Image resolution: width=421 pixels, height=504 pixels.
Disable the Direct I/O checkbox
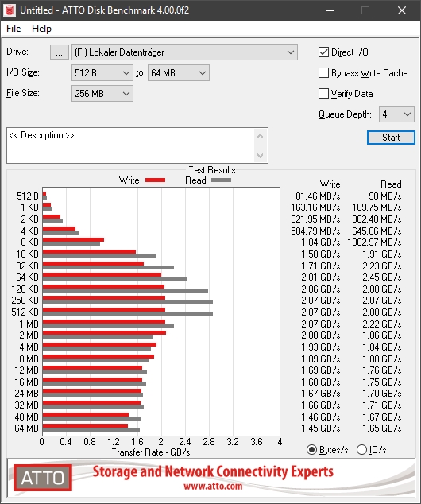click(323, 52)
